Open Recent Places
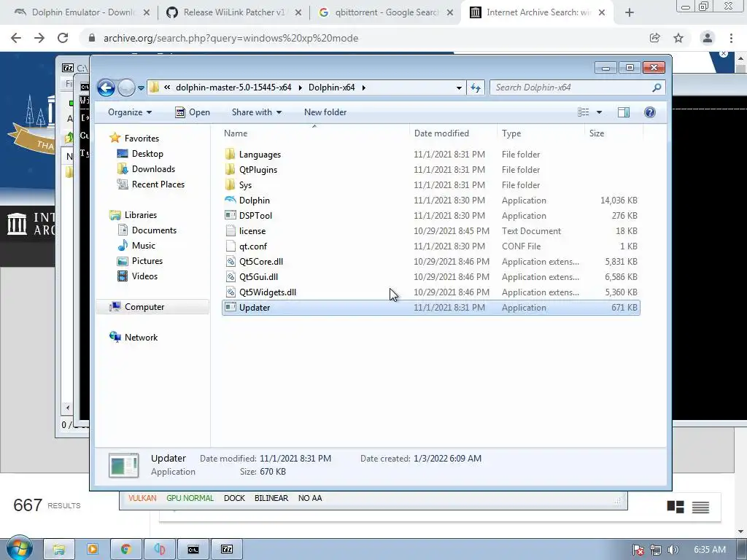This screenshot has width=747, height=560. (x=158, y=184)
